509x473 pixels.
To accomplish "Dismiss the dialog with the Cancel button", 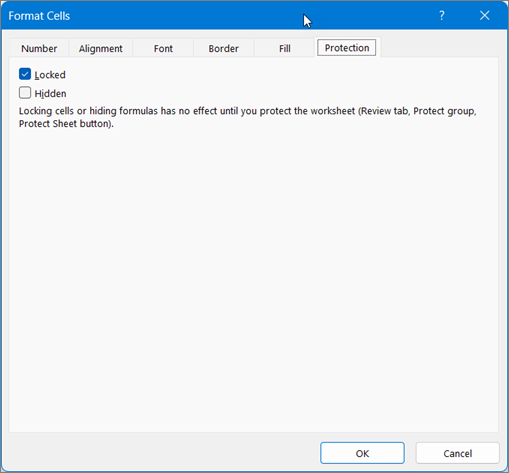I will point(458,453).
